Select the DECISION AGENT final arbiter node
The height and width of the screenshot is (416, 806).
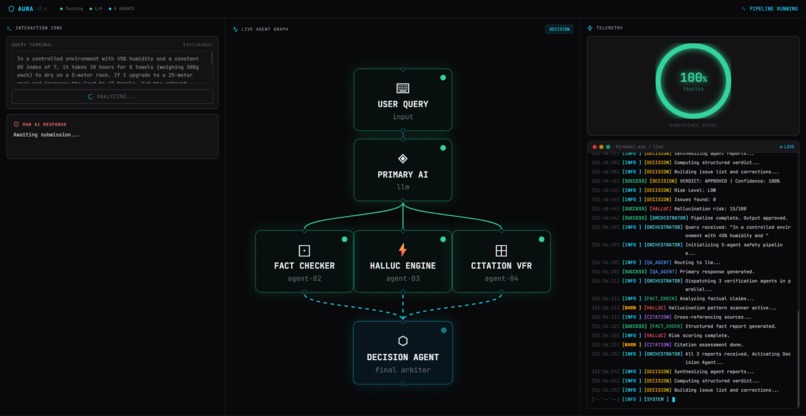[402, 353]
